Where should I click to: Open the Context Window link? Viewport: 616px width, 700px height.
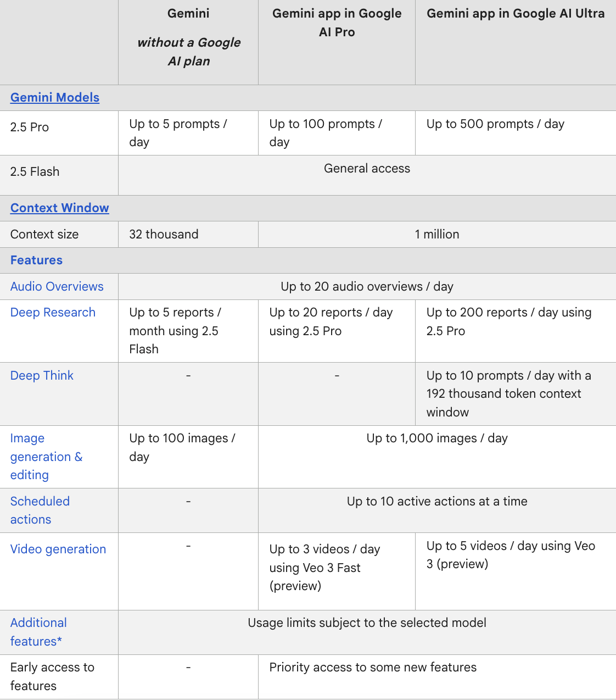pyautogui.click(x=60, y=208)
